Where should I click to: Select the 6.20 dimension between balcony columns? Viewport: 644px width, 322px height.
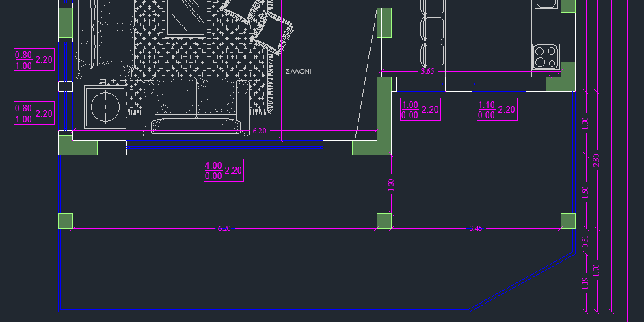[x=224, y=228]
